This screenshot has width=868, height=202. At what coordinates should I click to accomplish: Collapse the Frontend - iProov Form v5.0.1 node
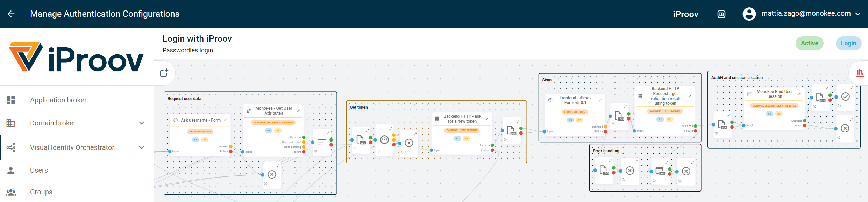pos(600,100)
